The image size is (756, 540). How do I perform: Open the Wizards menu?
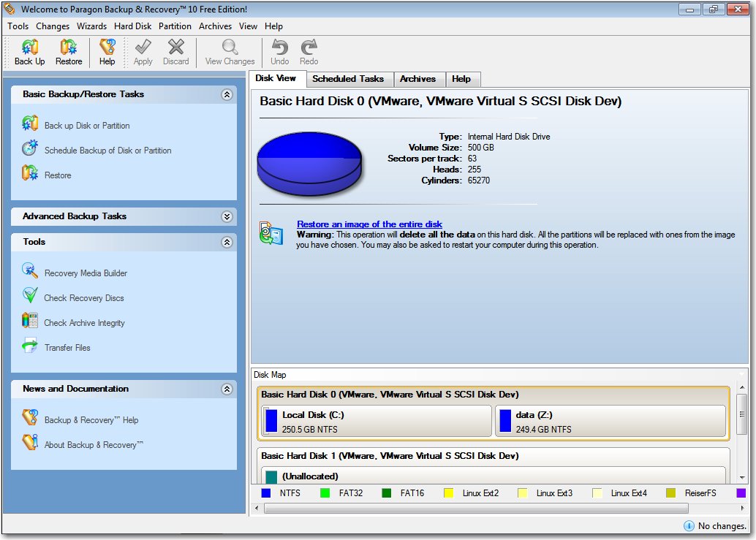91,26
